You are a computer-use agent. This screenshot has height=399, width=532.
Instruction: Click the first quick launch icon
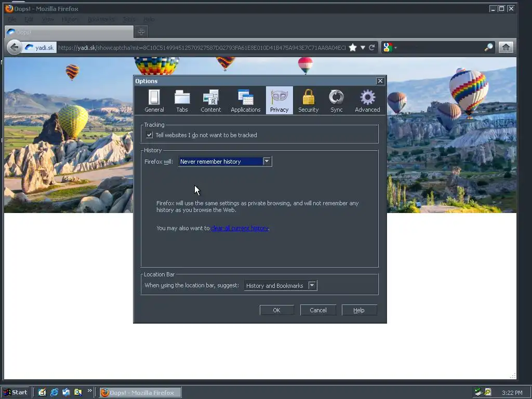(x=42, y=392)
